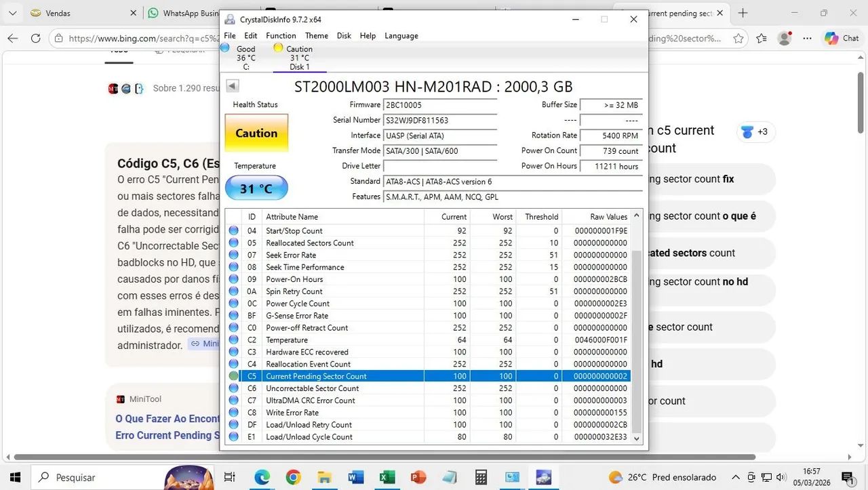This screenshot has height=490, width=868.
Task: Select the UltraDMA CRC Error Count row
Action: click(428, 401)
